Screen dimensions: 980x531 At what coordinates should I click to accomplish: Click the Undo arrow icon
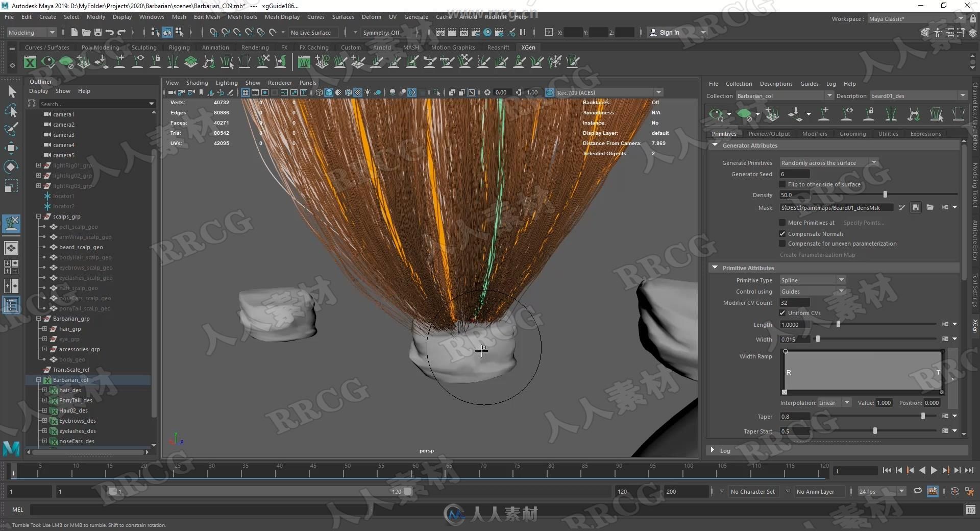(x=109, y=33)
